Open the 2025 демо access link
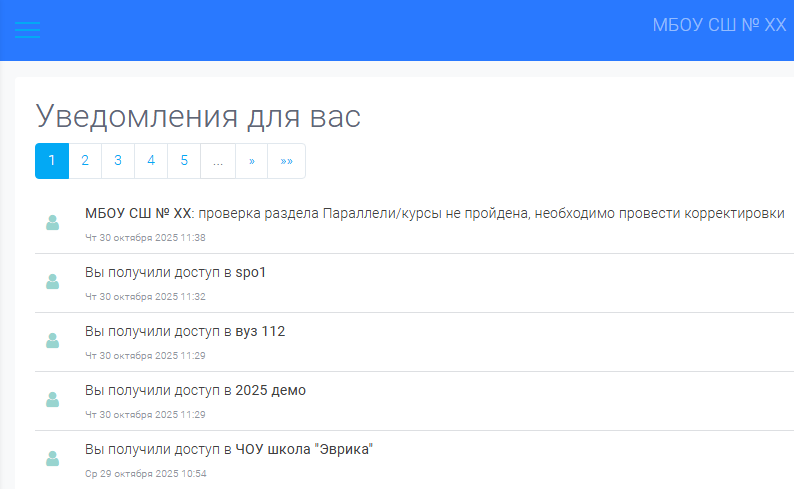Viewport: 794px width, 489px height. 270,390
